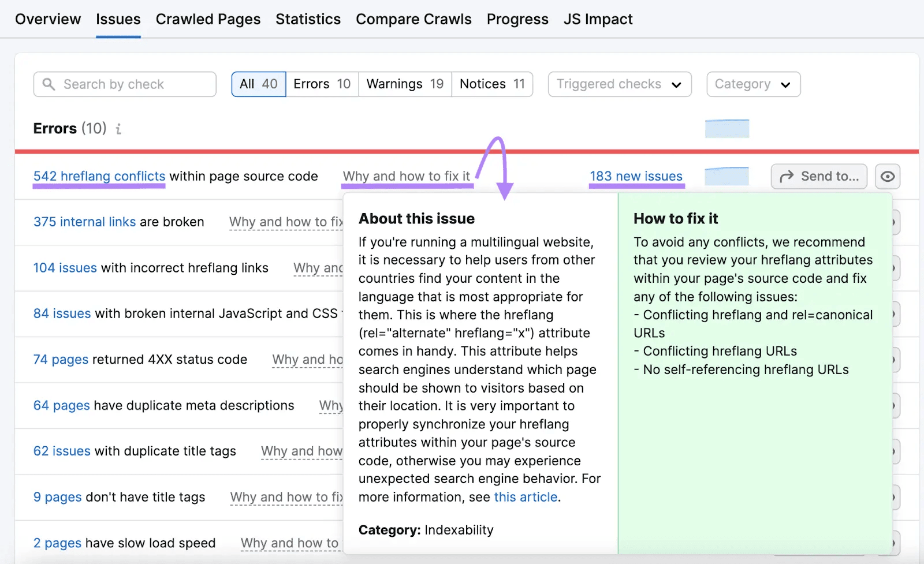The image size is (924, 564).
Task: Click Send to button for hreflang conflicts
Action: click(819, 177)
